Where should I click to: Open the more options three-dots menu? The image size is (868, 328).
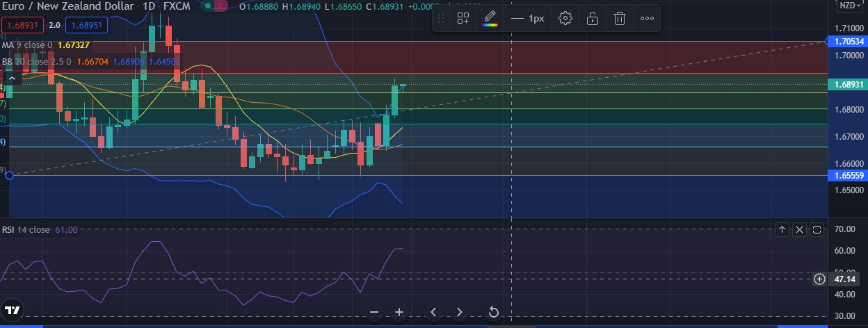coord(647,19)
